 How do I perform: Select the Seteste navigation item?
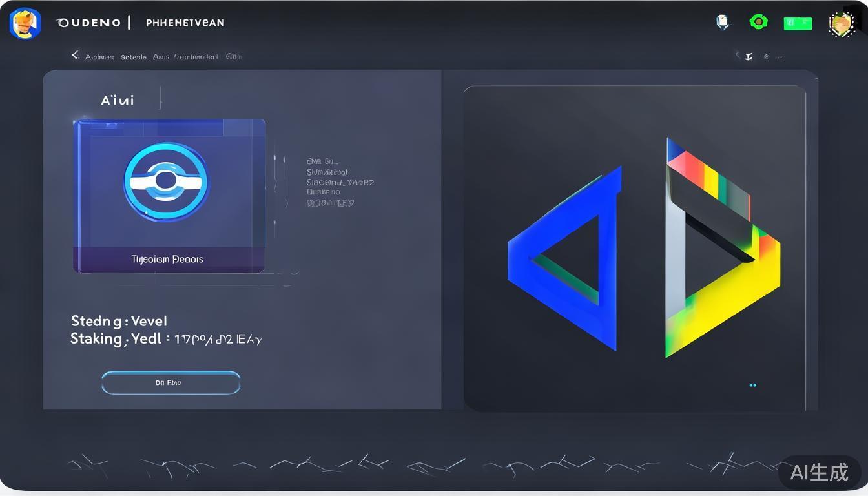pyautogui.click(x=133, y=57)
